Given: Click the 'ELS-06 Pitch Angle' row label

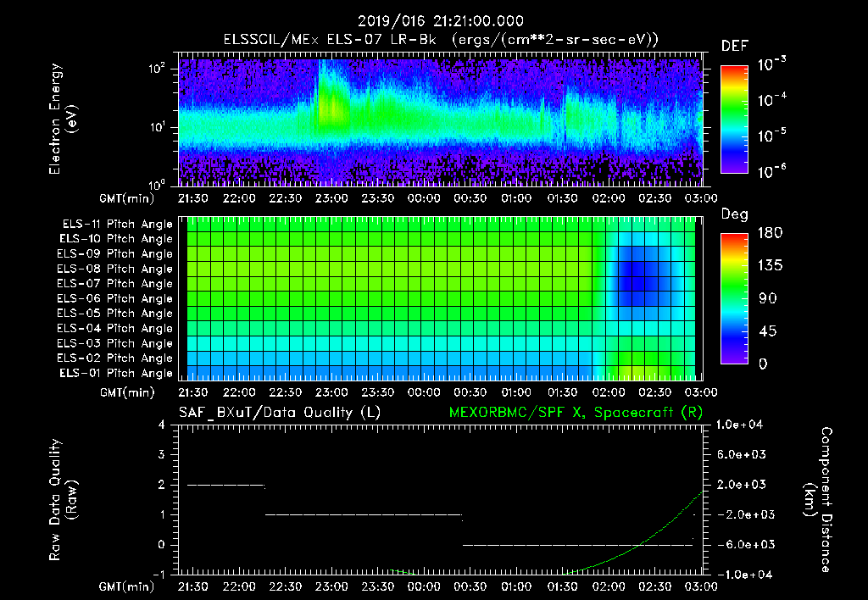Looking at the screenshot, I should [x=115, y=299].
